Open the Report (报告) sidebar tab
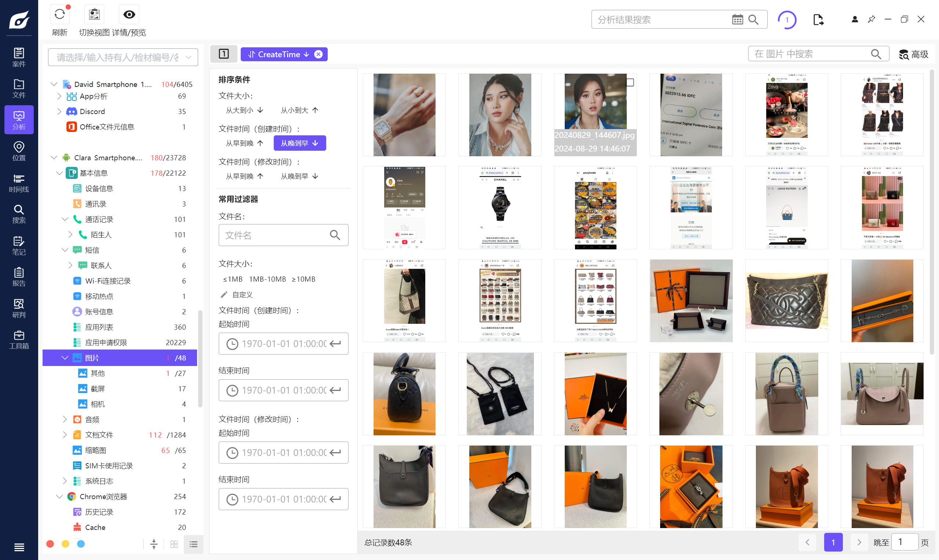This screenshot has height=560, width=939. (19, 277)
